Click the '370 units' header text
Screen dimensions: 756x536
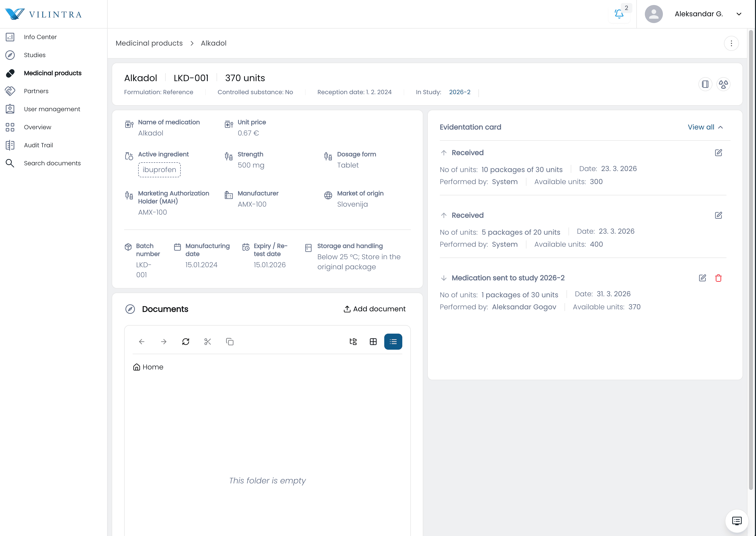[x=245, y=78]
